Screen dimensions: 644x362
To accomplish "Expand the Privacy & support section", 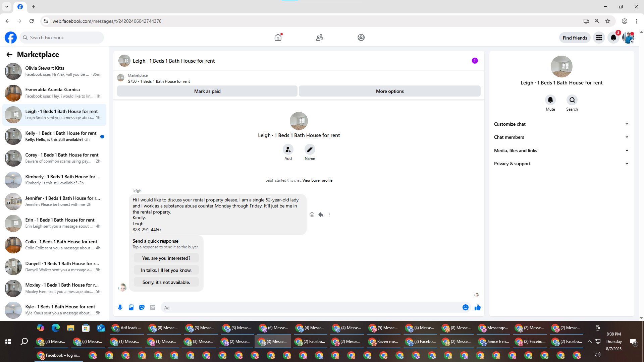I will point(561,164).
